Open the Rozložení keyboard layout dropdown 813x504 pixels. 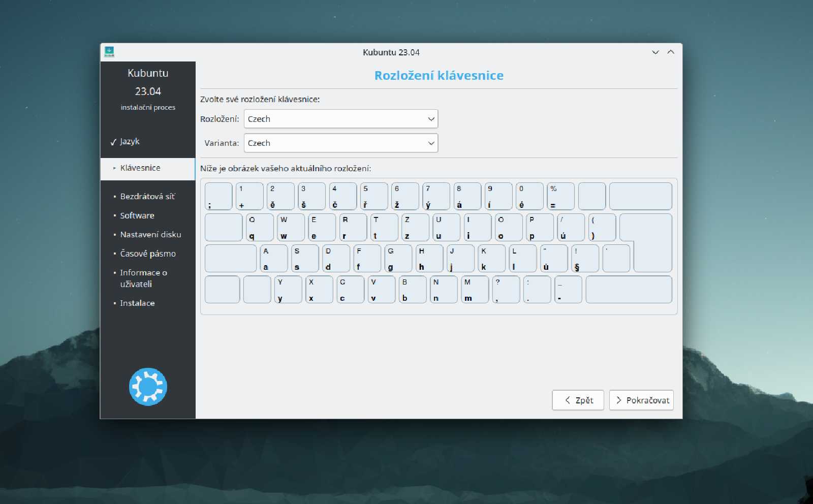click(x=341, y=119)
